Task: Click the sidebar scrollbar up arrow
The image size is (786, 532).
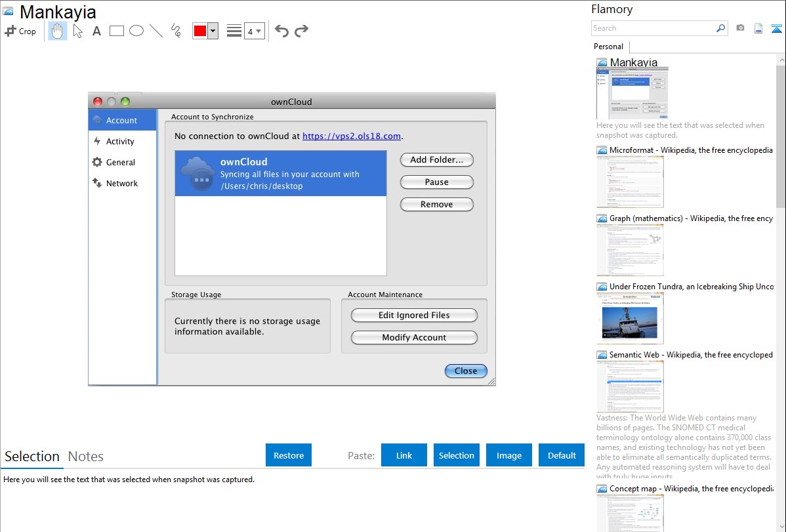Action: (781, 60)
